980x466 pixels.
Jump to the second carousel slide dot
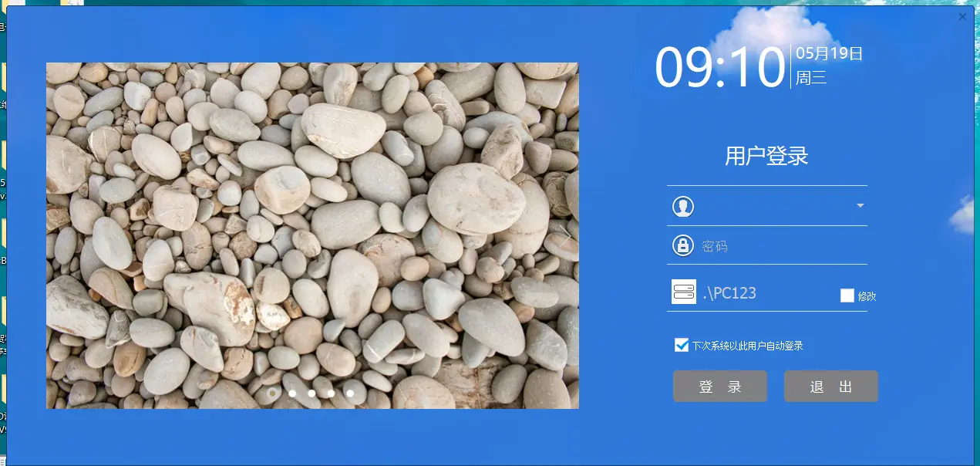(292, 393)
